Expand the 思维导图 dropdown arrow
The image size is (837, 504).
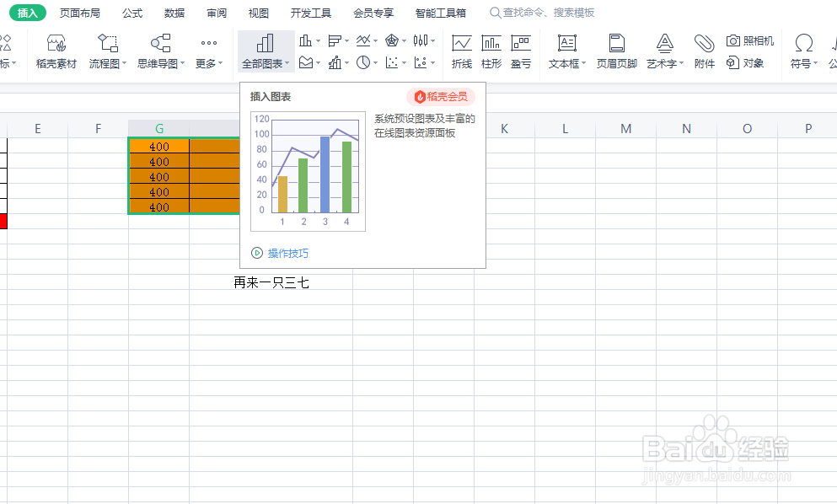click(182, 63)
